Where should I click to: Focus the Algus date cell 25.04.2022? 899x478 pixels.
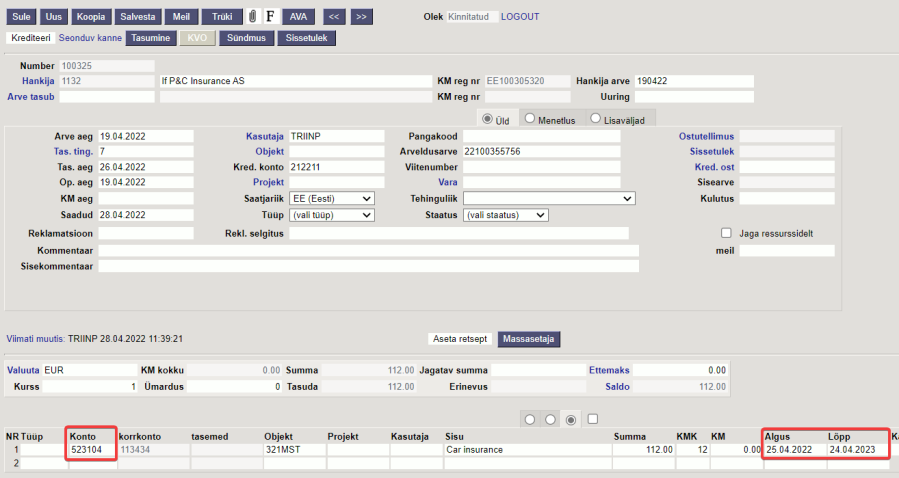point(795,450)
